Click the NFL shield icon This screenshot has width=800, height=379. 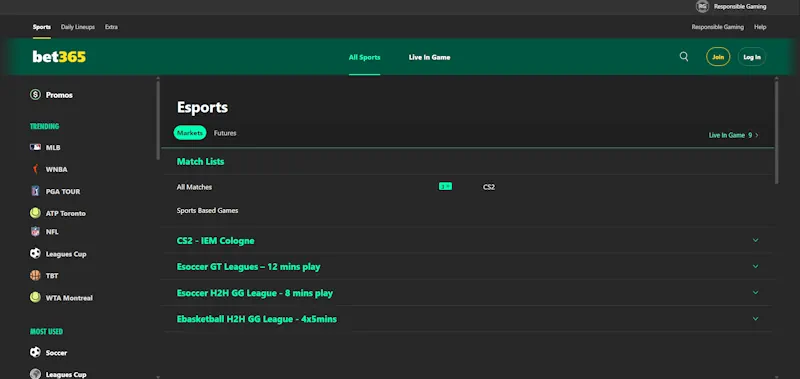tap(35, 232)
